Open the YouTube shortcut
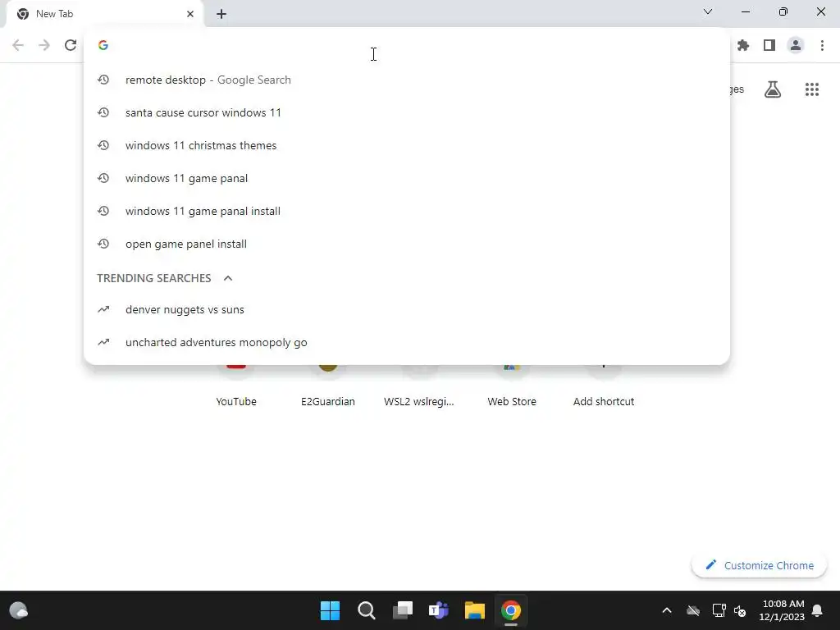 (x=236, y=402)
